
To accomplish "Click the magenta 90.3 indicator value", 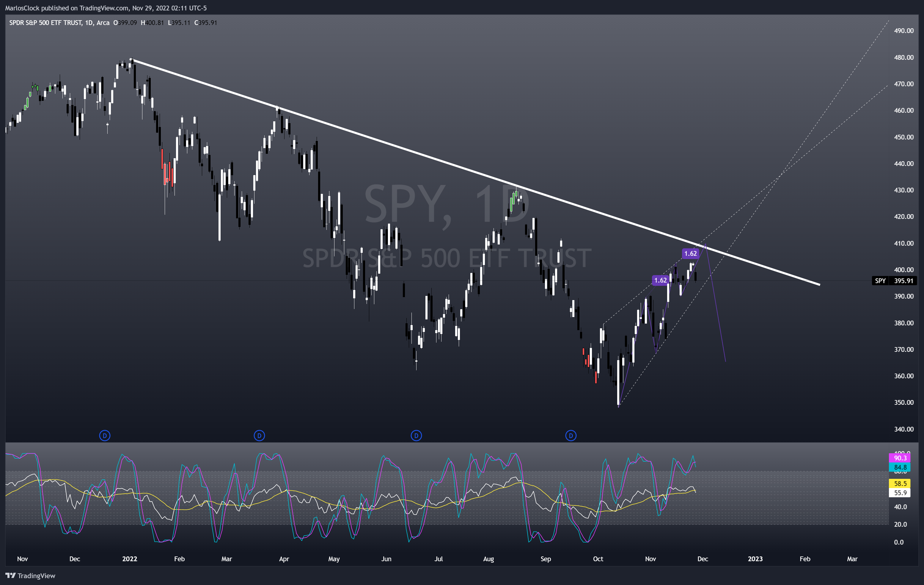I will coord(900,458).
